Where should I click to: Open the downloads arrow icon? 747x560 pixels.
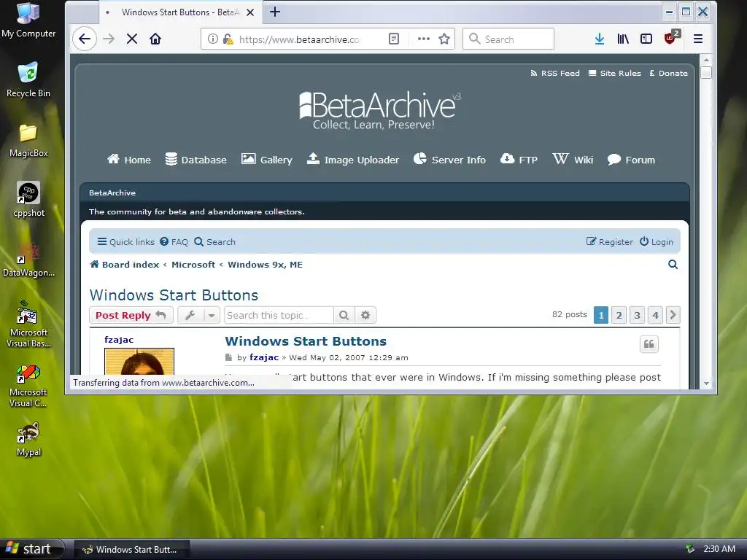click(600, 39)
